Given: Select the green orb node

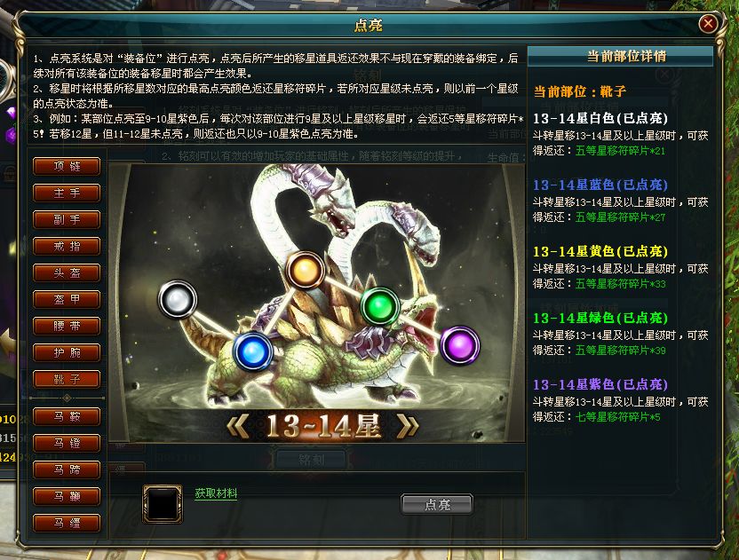Looking at the screenshot, I should click(x=380, y=306).
